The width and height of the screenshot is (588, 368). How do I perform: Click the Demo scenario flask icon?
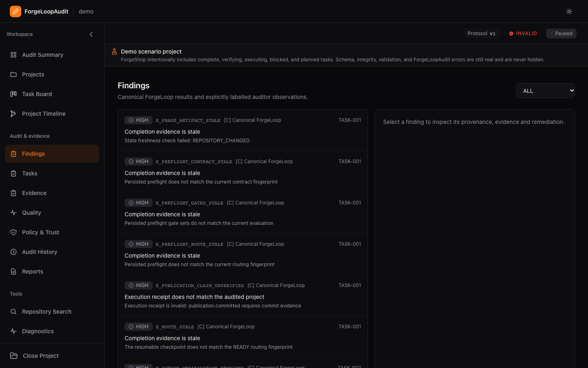coord(114,52)
